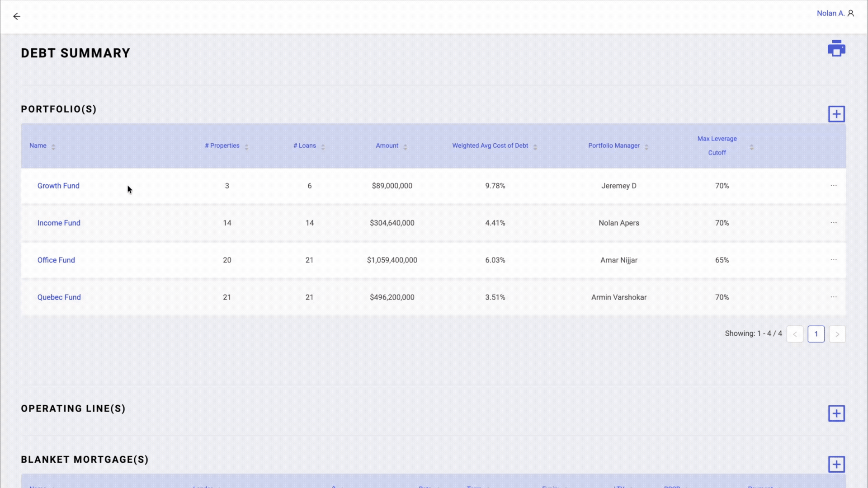Open the ellipsis menu on Office Fund row

click(834, 260)
